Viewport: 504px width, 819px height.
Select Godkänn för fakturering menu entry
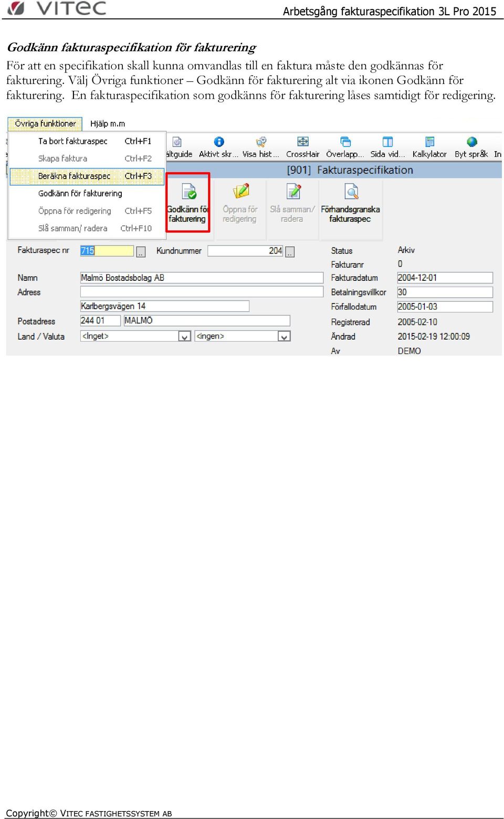pyautogui.click(x=87, y=193)
